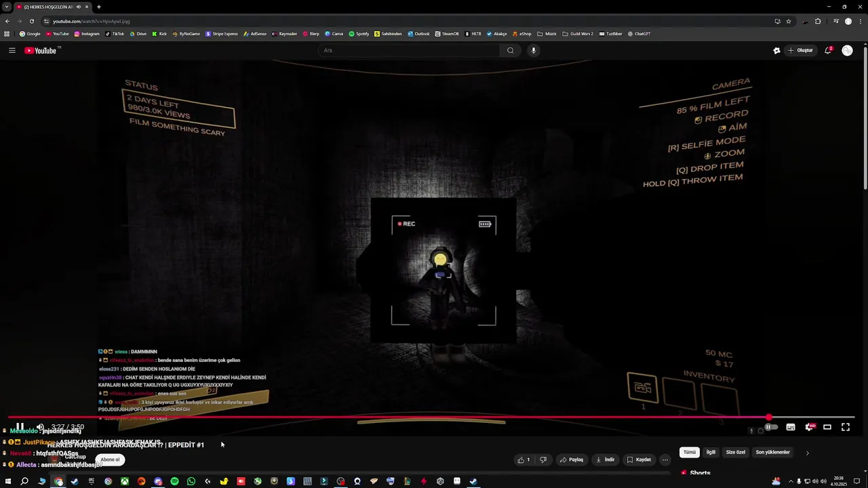Open the Windows Start menu
The width and height of the screenshot is (868, 488).
pos(7,481)
